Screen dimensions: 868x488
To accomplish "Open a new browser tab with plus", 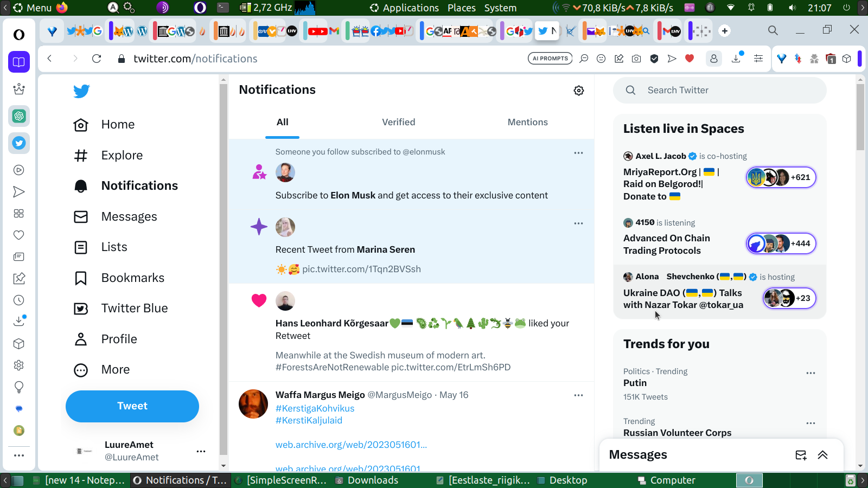I will point(725,31).
